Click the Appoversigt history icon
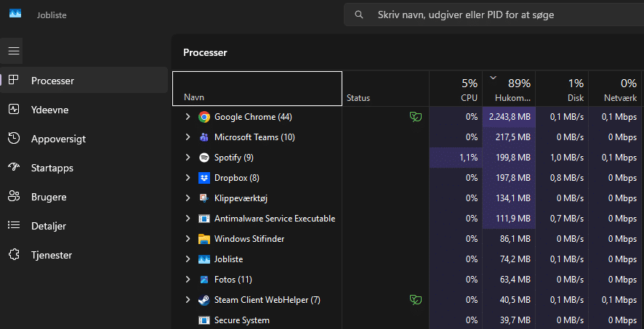This screenshot has width=644, height=329. click(14, 138)
